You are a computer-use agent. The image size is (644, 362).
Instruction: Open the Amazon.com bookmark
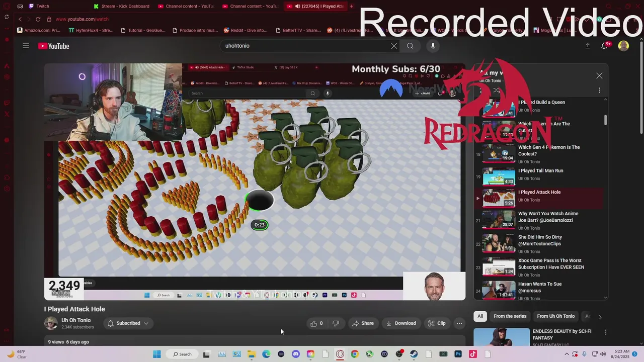[39, 30]
